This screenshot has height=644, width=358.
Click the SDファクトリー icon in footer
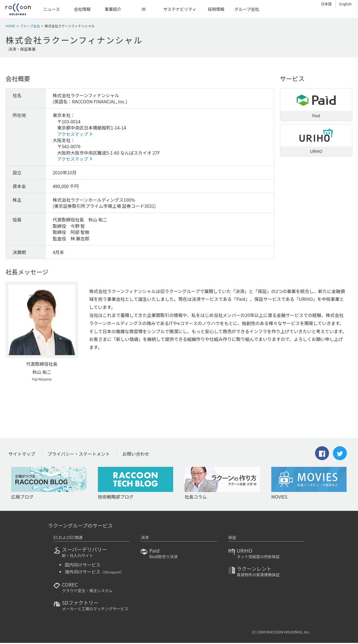[57, 604]
